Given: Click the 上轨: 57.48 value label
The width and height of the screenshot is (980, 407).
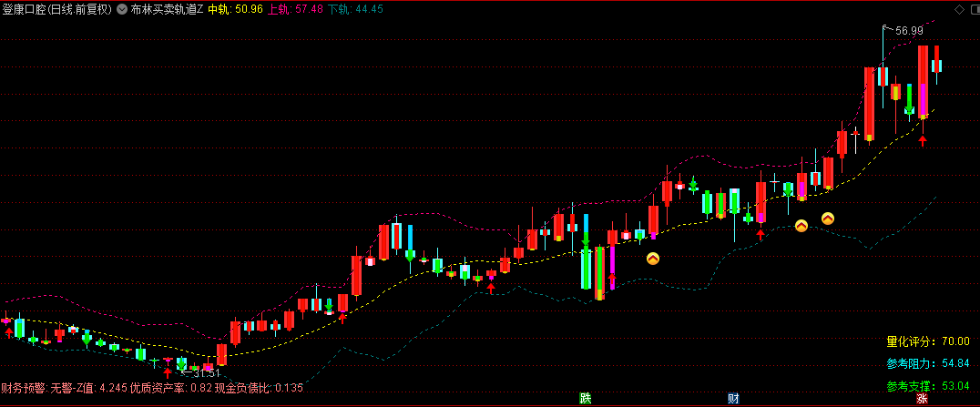Looking at the screenshot, I should 296,9.
